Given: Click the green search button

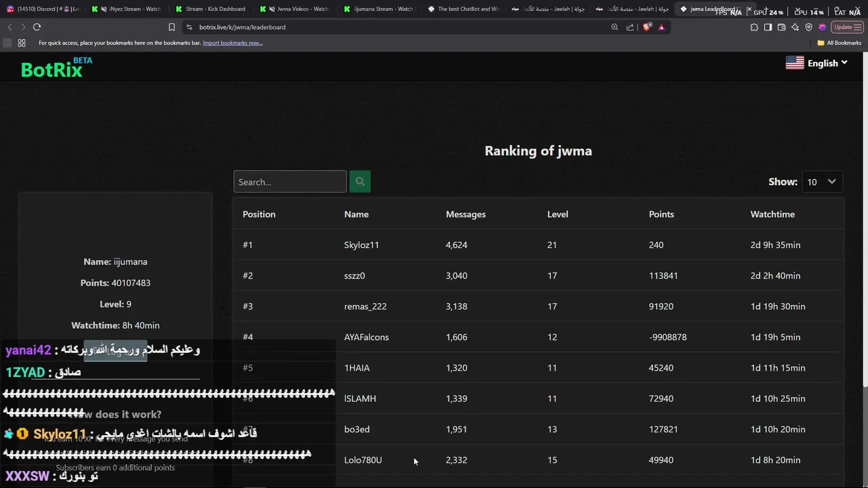Looking at the screenshot, I should [360, 182].
